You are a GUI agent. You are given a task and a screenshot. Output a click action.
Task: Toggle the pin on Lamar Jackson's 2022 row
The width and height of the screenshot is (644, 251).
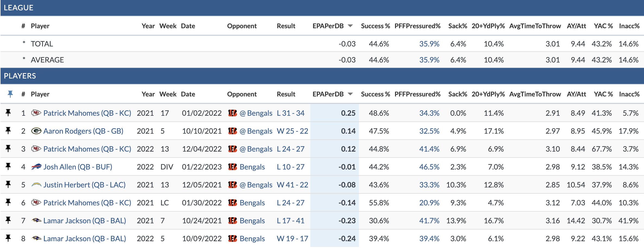pyautogui.click(x=8, y=239)
